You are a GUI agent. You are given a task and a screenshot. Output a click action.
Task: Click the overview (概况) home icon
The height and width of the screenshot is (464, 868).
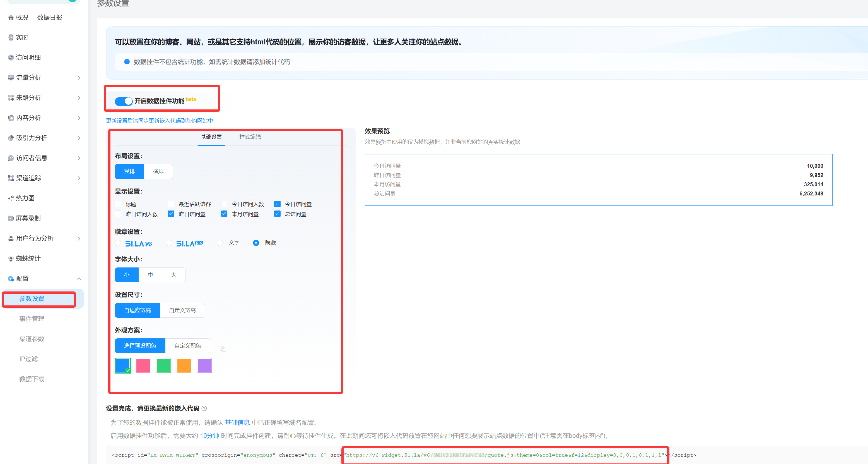(11, 18)
